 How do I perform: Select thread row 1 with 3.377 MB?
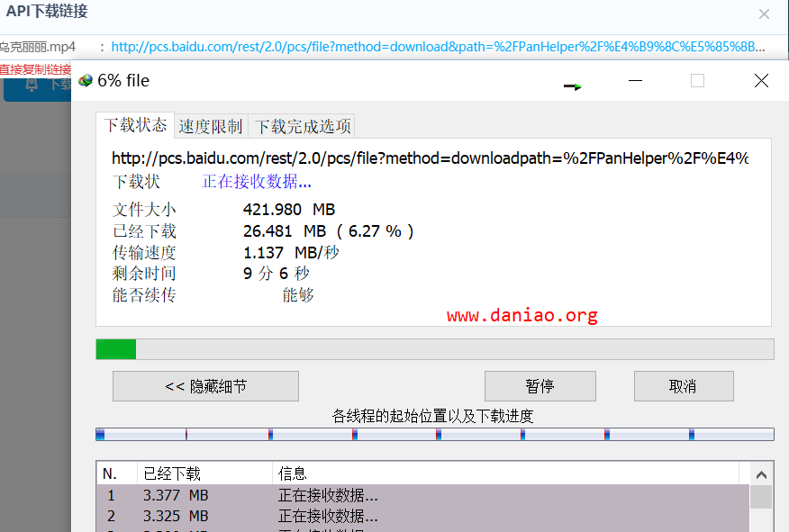click(422, 495)
